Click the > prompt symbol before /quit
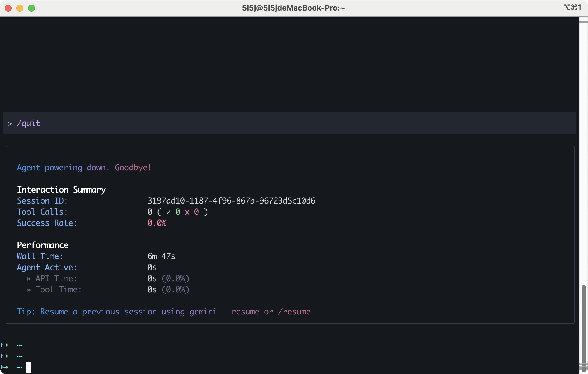 pos(10,124)
